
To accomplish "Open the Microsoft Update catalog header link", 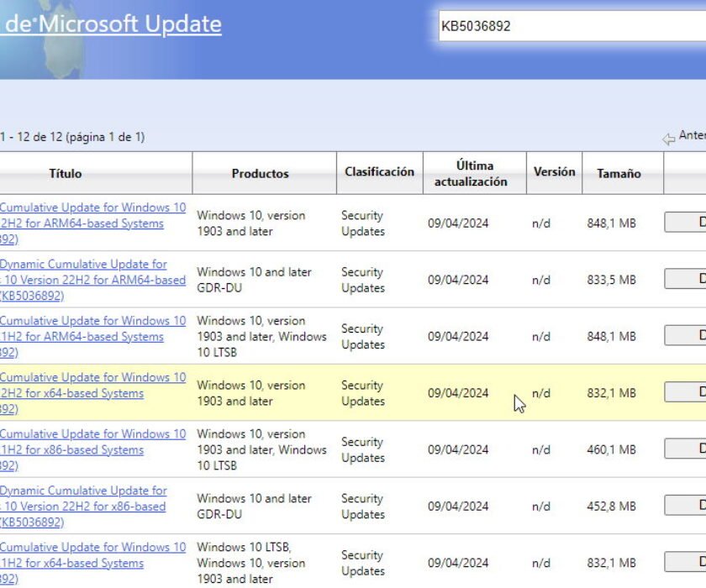I will 111,24.
